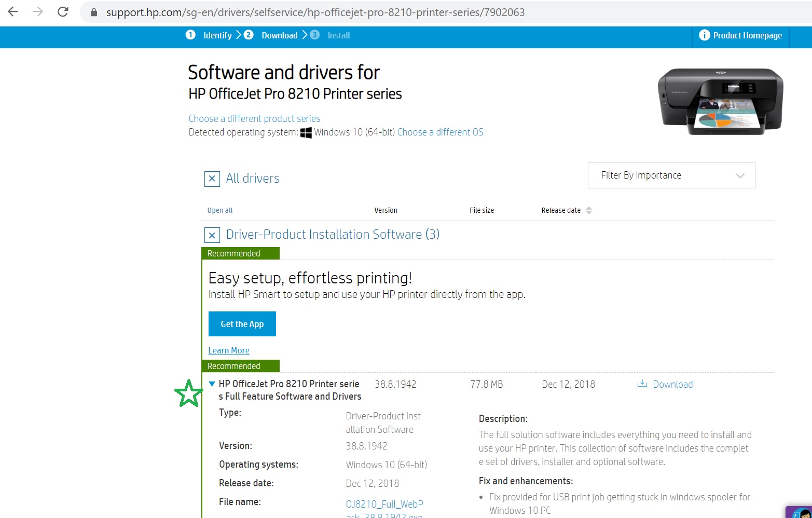Click the step 2 Download number badge
The height and width of the screenshot is (518, 812).
coord(249,35)
